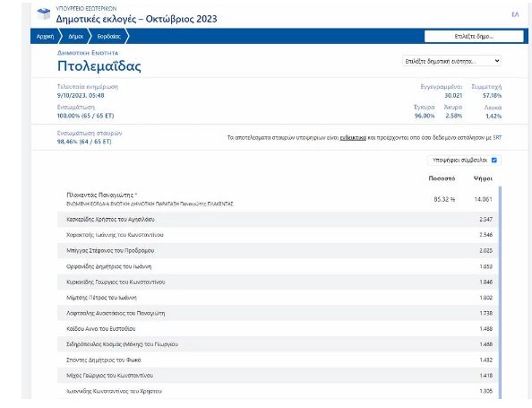Select Καΐδου Άννα του Ευσταθίου row
Viewport: 532px width, 408px height.
click(x=278, y=329)
